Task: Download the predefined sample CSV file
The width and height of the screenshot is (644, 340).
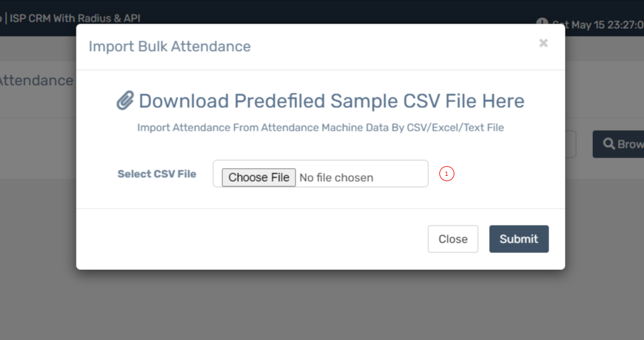Action: click(331, 101)
